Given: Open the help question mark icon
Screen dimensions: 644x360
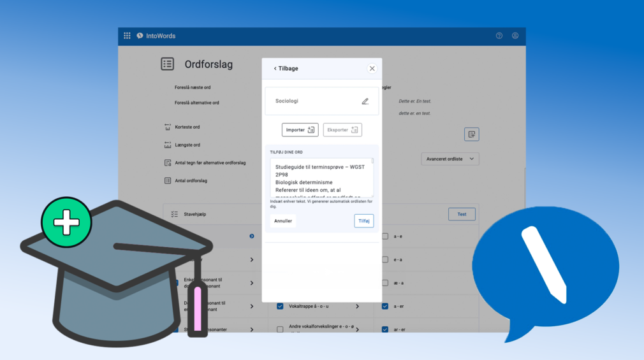Looking at the screenshot, I should [499, 36].
